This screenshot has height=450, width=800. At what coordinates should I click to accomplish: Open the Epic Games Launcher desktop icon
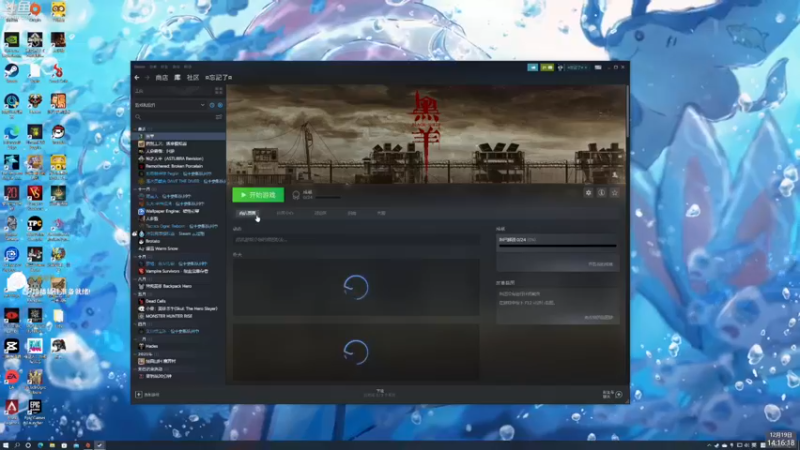[x=35, y=412]
